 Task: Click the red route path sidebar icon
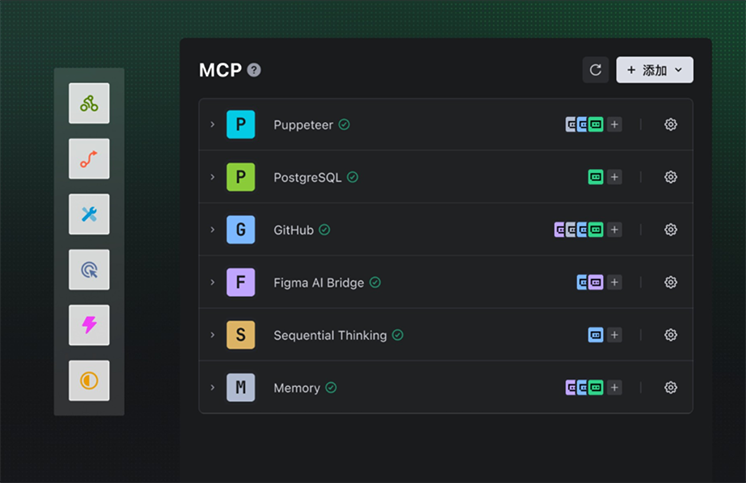click(x=89, y=159)
